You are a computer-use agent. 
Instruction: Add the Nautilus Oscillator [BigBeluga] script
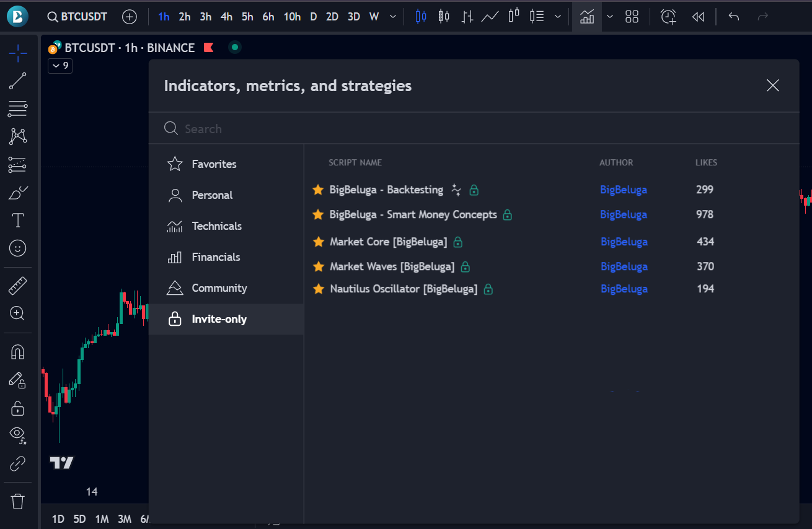tap(404, 289)
